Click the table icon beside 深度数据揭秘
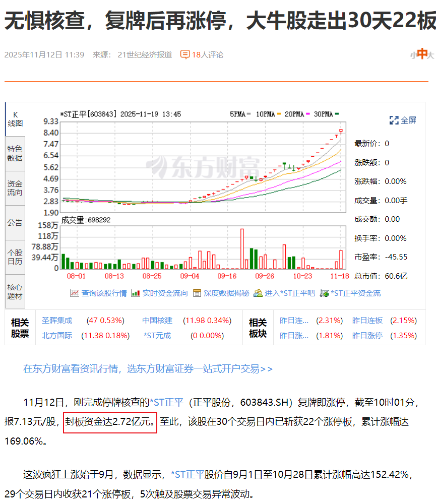Viewport: 436px width, 504px height. (197, 293)
